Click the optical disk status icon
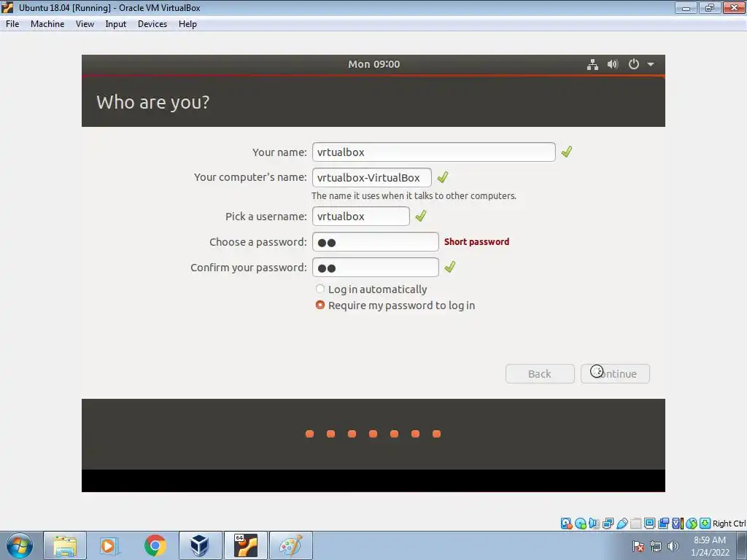The width and height of the screenshot is (747, 560). [580, 524]
